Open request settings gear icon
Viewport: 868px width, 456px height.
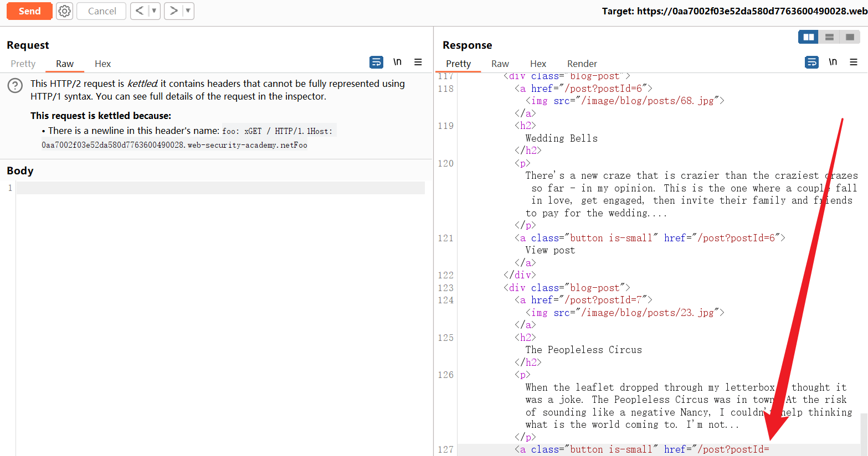pos(65,11)
